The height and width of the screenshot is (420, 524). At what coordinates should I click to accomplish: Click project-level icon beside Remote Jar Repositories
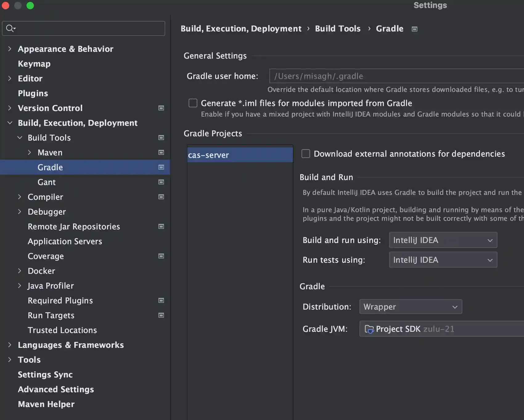click(161, 226)
